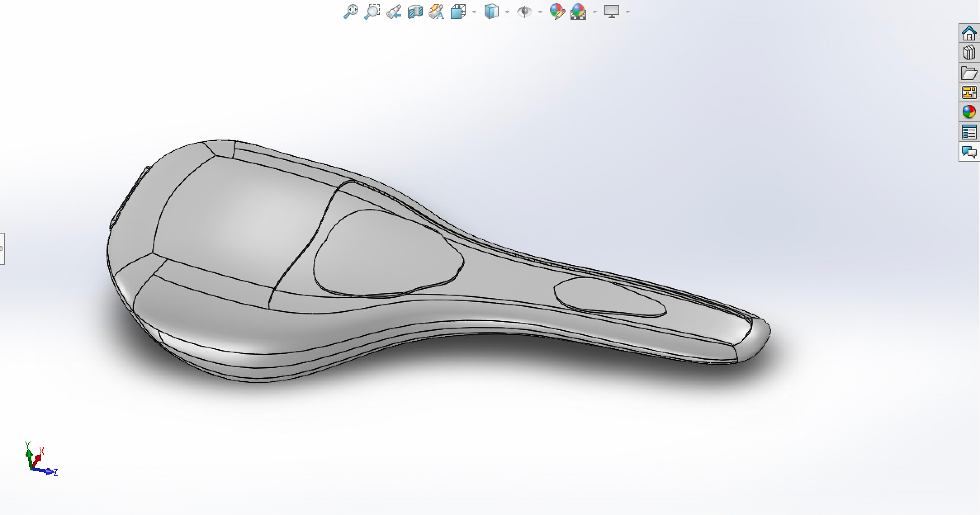Open the Apply Scene icon
Image resolution: width=980 pixels, height=515 pixels.
[x=578, y=12]
